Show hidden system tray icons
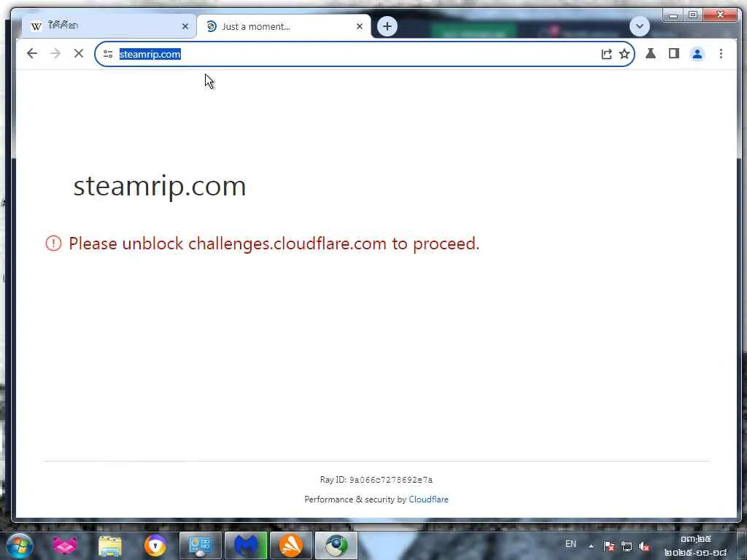 click(591, 546)
